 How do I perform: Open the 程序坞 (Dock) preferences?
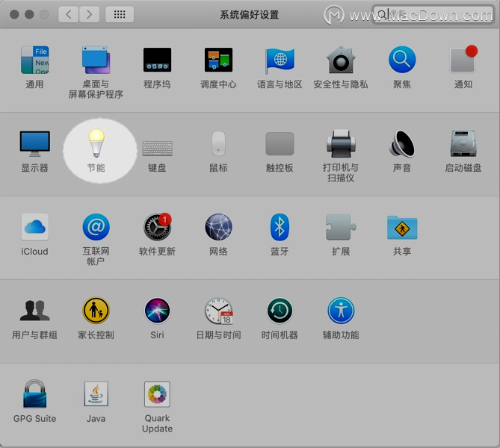point(157,60)
